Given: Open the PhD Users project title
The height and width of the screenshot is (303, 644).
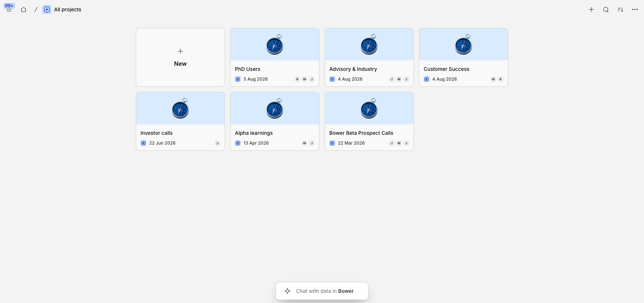Looking at the screenshot, I should click(x=248, y=69).
